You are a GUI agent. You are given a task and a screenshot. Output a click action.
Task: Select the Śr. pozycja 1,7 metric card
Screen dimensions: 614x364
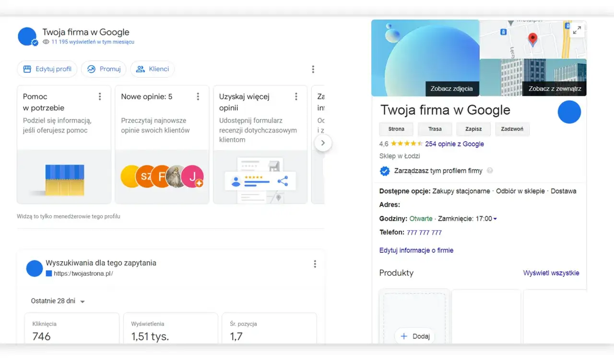(270, 329)
